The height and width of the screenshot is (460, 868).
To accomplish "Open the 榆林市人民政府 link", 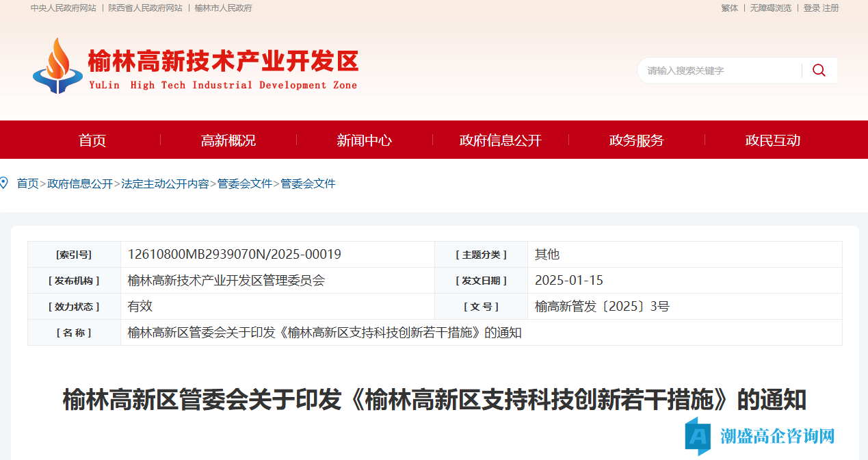I will pyautogui.click(x=223, y=8).
